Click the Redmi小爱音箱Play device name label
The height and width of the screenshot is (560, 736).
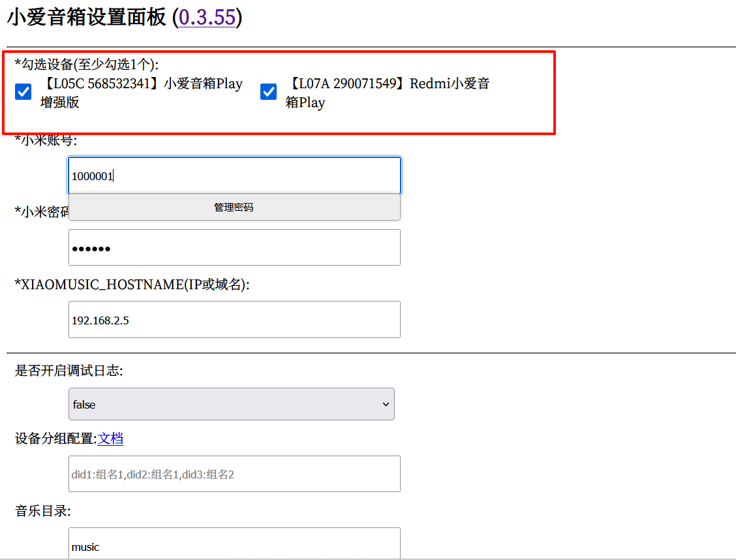(x=387, y=93)
